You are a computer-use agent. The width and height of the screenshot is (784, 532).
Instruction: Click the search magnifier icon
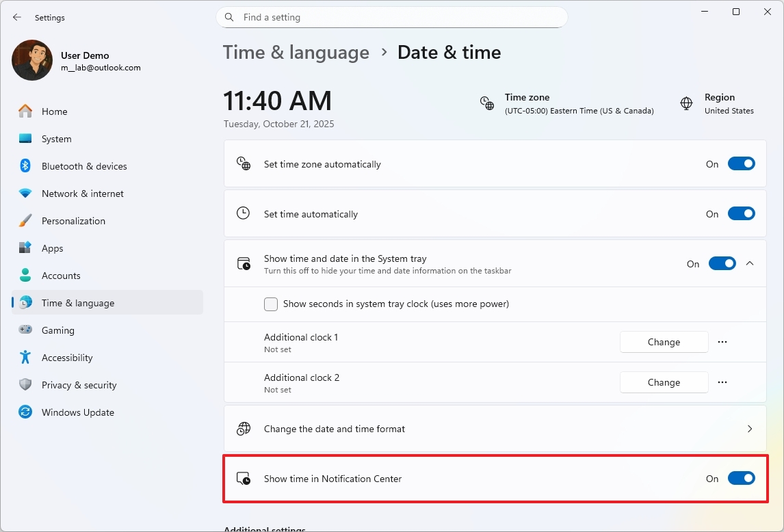(x=230, y=17)
